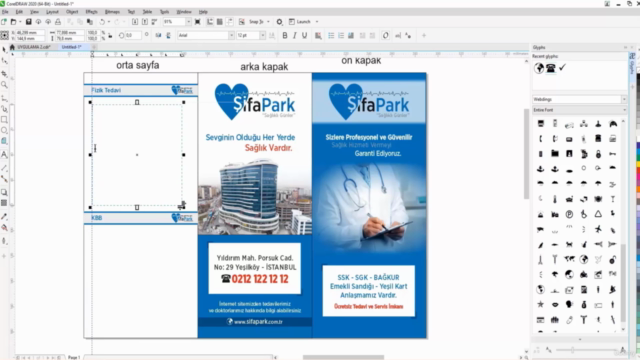Click the Open document folder icon
Viewport: 640px width, 360px height.
tap(13, 22)
